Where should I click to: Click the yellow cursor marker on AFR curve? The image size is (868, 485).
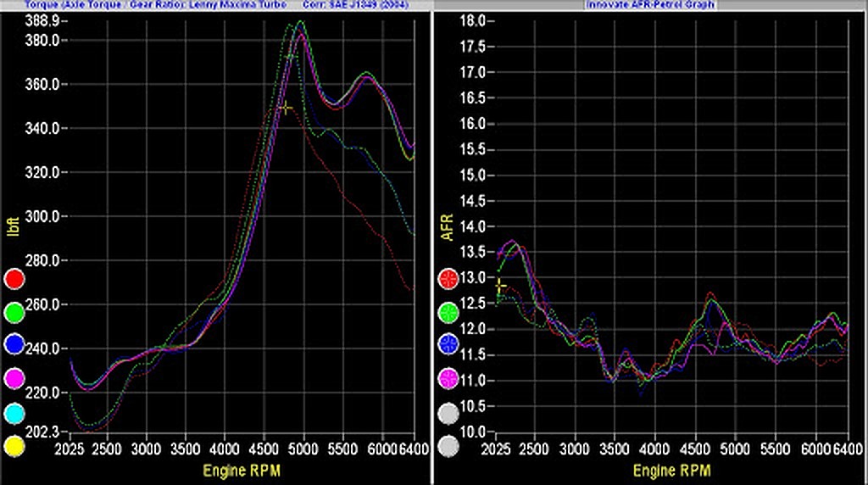point(499,286)
